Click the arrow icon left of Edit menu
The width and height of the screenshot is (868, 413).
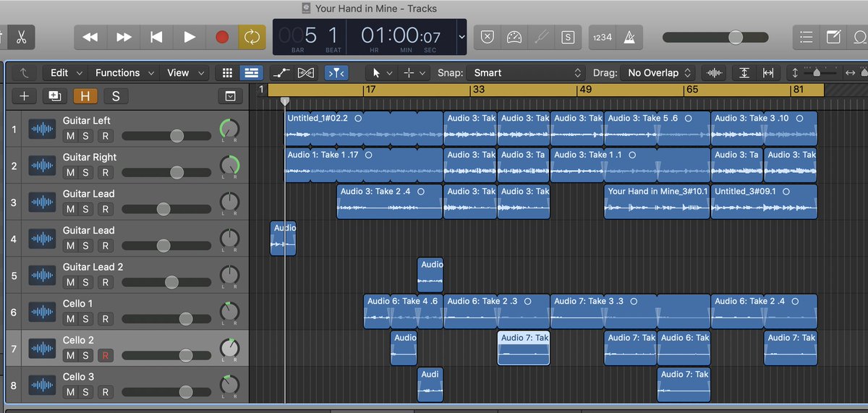tap(24, 72)
